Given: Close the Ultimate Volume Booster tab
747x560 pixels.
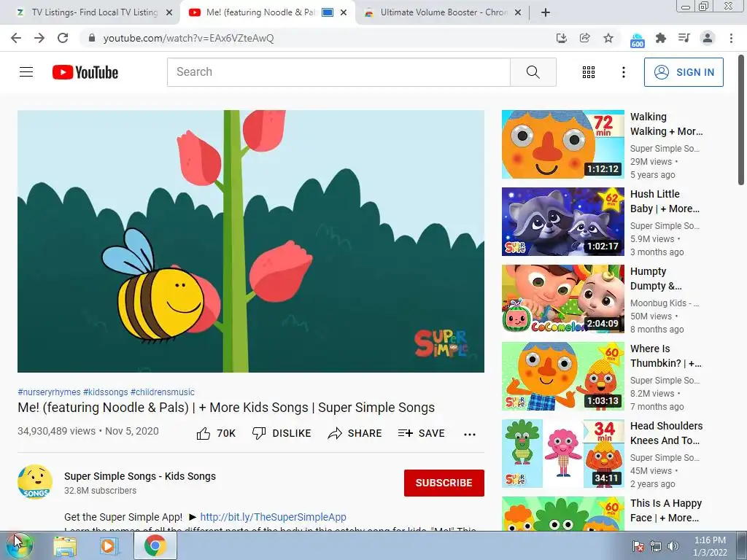Looking at the screenshot, I should point(518,13).
